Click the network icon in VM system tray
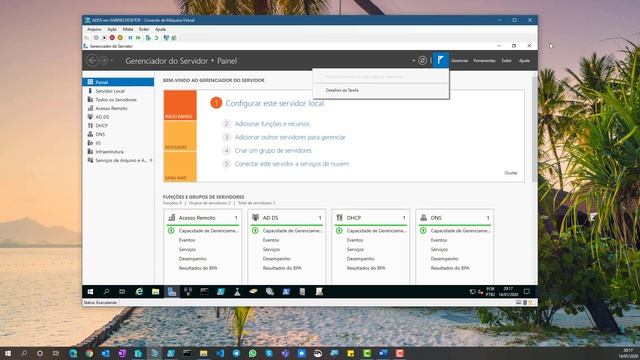Screen dimensions: 640x360 pos(473,292)
